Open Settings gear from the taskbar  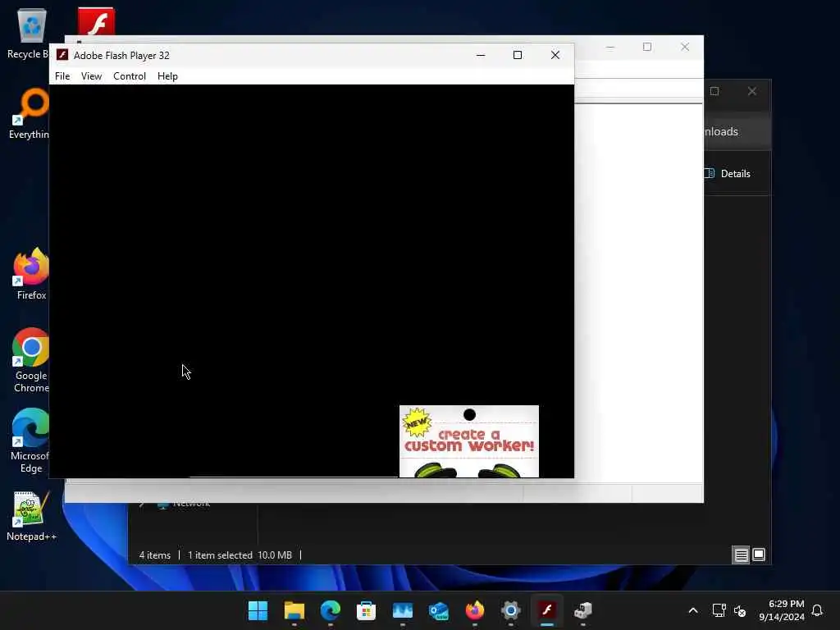click(x=510, y=610)
